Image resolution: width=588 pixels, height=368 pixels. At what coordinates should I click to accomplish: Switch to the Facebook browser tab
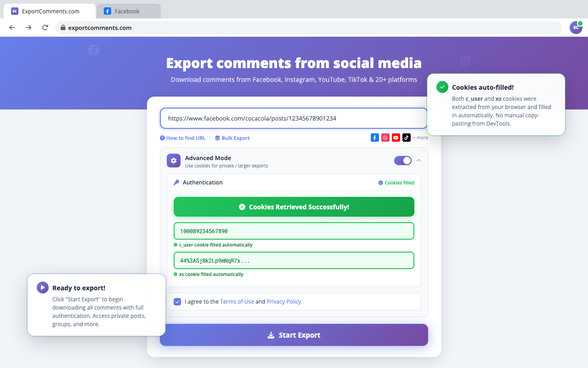(128, 11)
